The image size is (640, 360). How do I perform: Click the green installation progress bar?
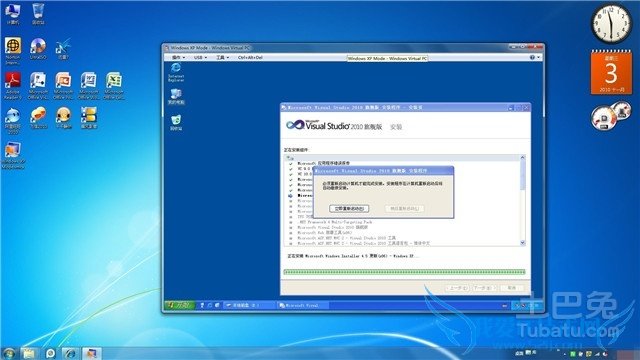click(404, 272)
